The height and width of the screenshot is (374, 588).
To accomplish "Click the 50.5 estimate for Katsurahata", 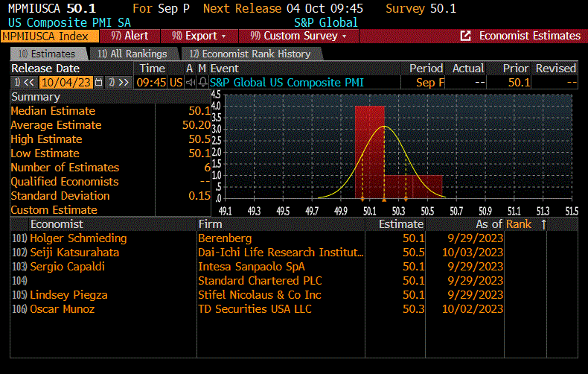I will coord(414,253).
